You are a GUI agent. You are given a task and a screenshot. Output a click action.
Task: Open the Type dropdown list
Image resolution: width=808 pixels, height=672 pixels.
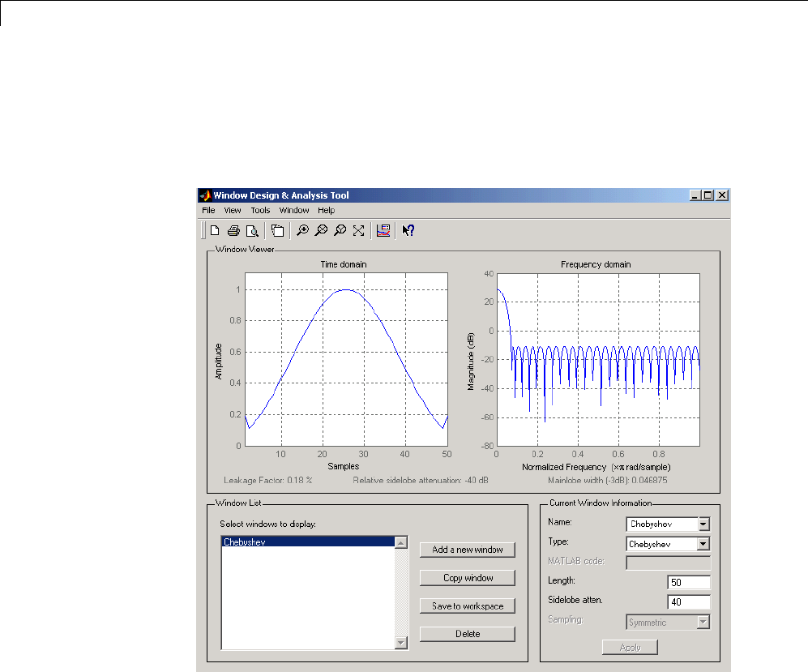(703, 544)
